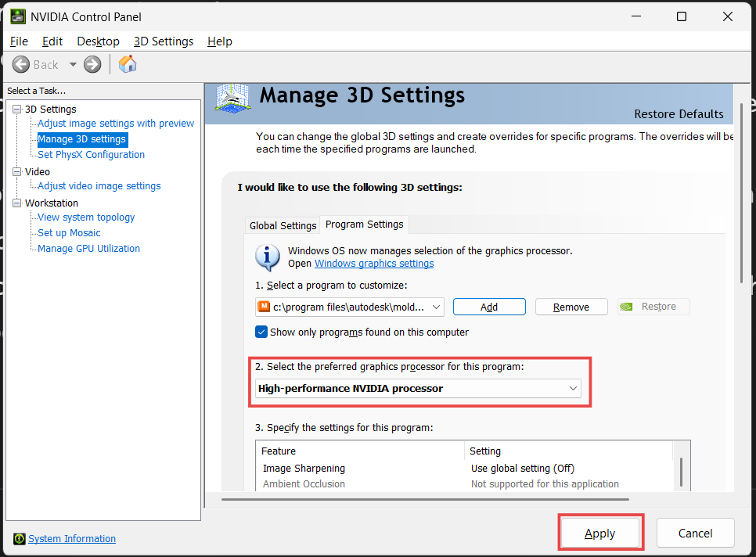Open the Back history dropdown arrow
The width and height of the screenshot is (756, 557).
coord(73,65)
